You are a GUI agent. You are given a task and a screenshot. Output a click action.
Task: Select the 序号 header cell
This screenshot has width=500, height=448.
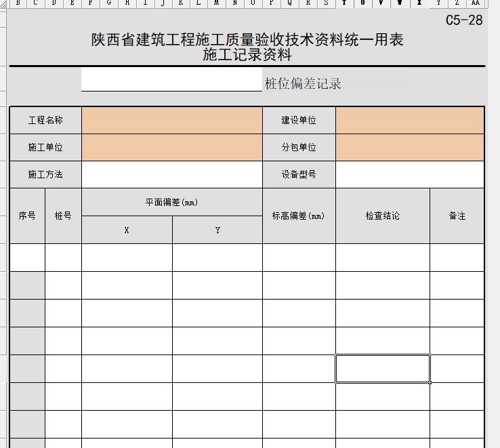click(27, 216)
